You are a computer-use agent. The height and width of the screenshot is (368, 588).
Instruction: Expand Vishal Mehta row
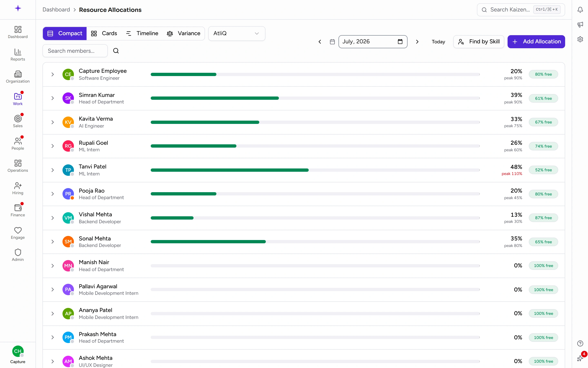point(52,218)
